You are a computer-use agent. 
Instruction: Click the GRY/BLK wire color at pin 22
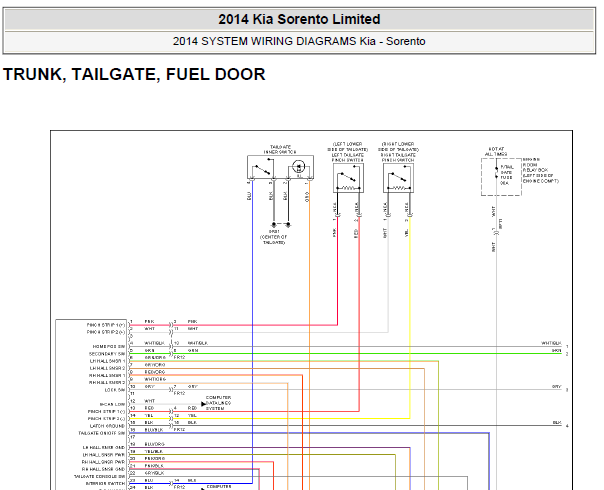154,473
